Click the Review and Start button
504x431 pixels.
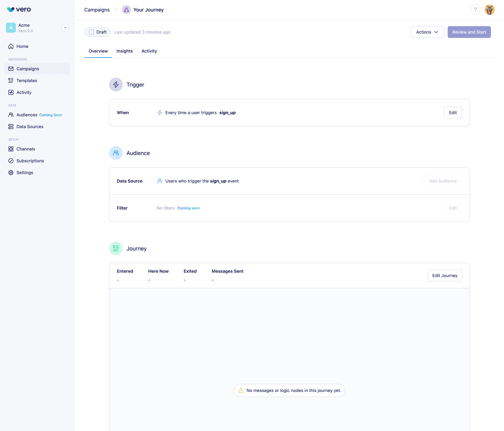469,32
